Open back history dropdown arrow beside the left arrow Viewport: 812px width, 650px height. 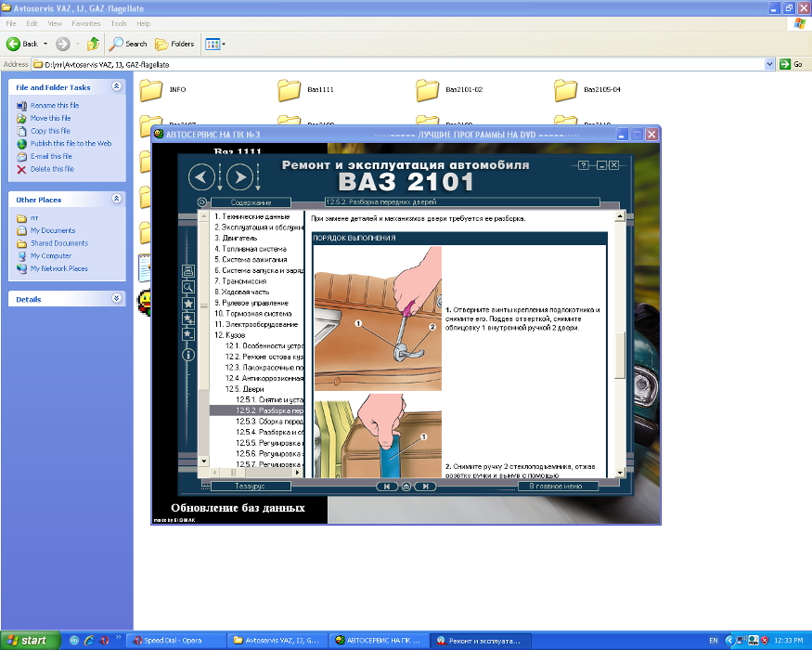[x=220, y=177]
